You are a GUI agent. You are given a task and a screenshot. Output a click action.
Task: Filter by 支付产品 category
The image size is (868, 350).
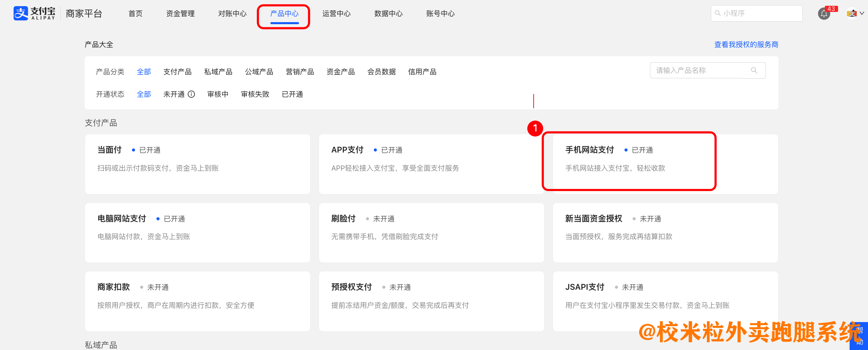point(177,72)
